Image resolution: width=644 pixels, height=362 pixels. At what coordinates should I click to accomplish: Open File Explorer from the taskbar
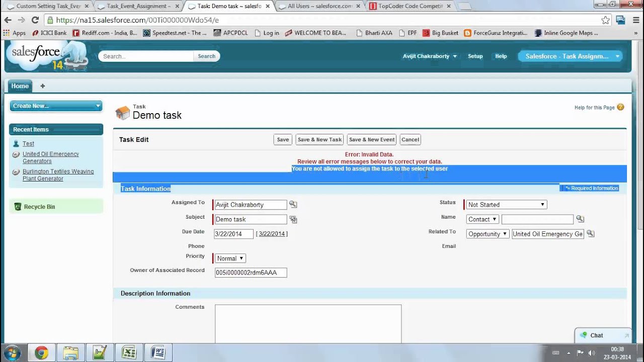point(70,353)
